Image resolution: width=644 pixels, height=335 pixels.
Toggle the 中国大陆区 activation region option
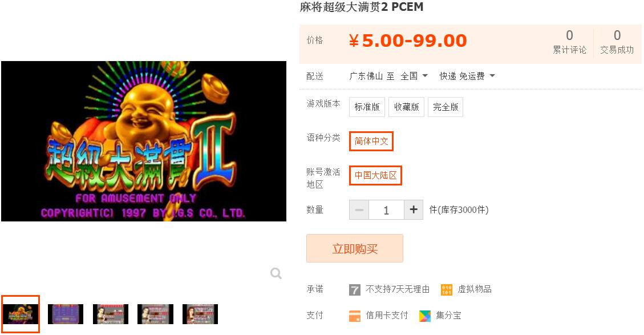(x=375, y=175)
